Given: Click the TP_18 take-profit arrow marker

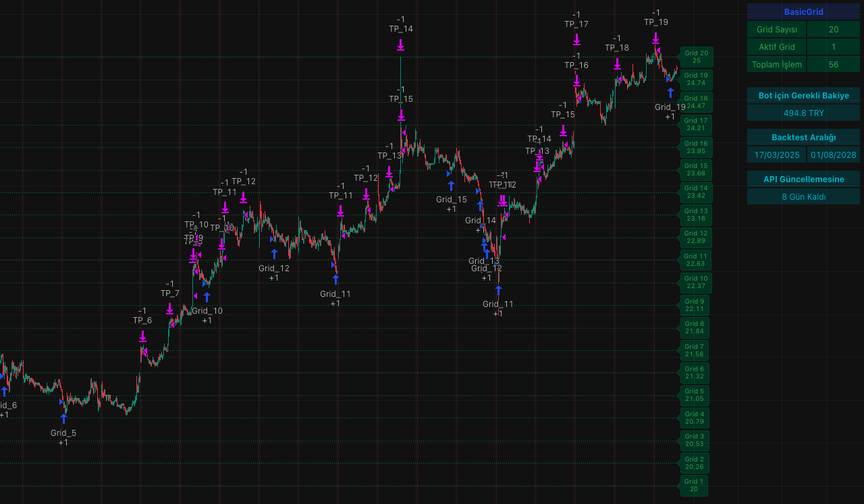Looking at the screenshot, I should tap(617, 63).
